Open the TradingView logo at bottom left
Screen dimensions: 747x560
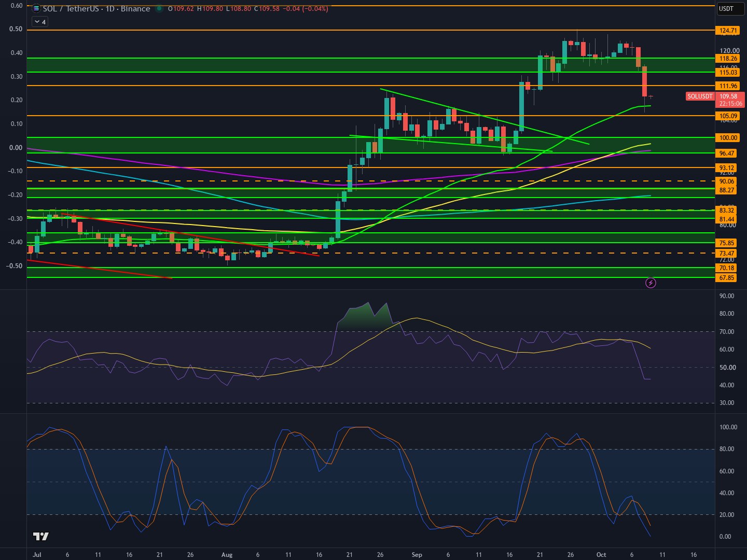pyautogui.click(x=40, y=536)
